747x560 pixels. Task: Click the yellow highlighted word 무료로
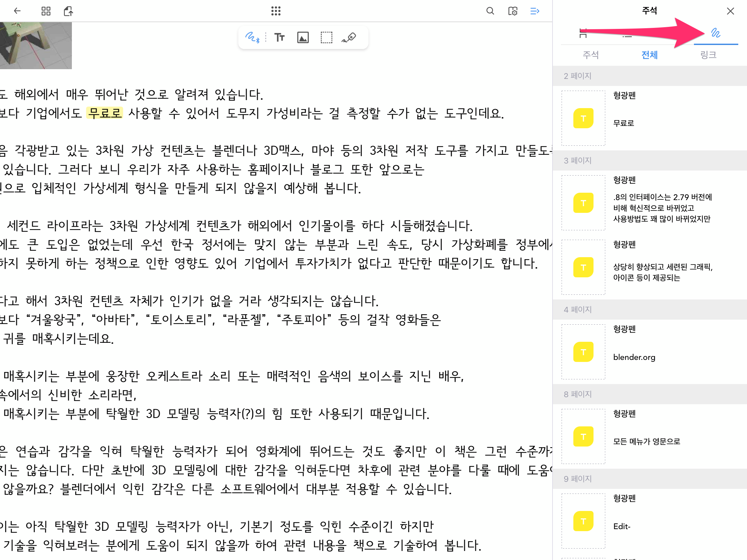pos(104,113)
